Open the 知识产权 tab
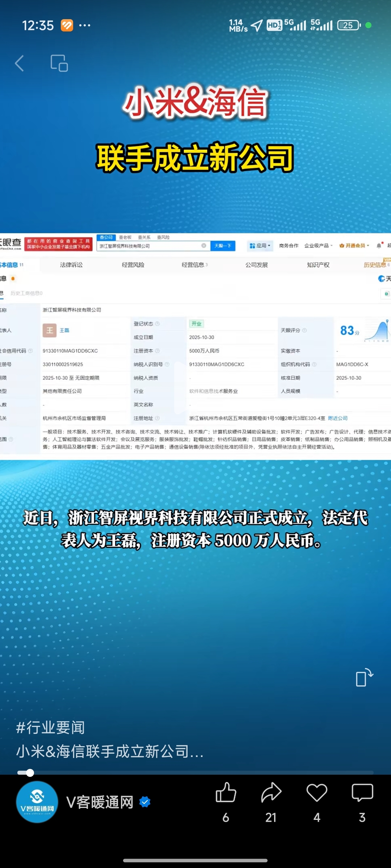 coord(318,265)
